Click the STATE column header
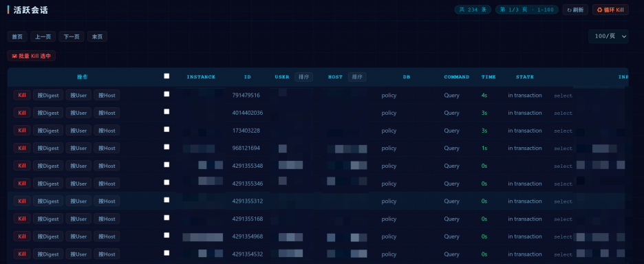 pyautogui.click(x=525, y=77)
